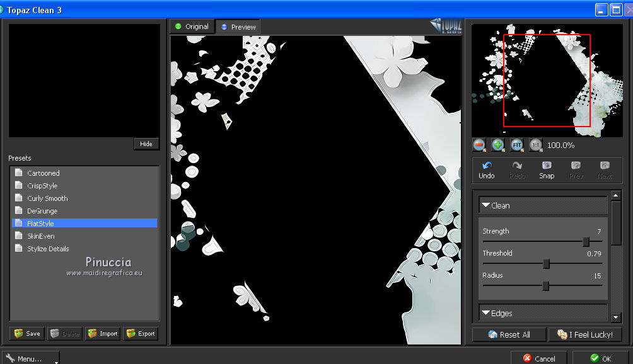Click the Strength value 7
The height and width of the screenshot is (364, 633).
coord(599,231)
